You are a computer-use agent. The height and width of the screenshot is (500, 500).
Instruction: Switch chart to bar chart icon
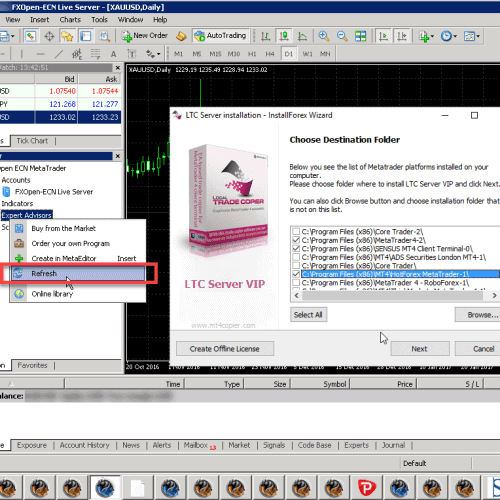(x=265, y=36)
